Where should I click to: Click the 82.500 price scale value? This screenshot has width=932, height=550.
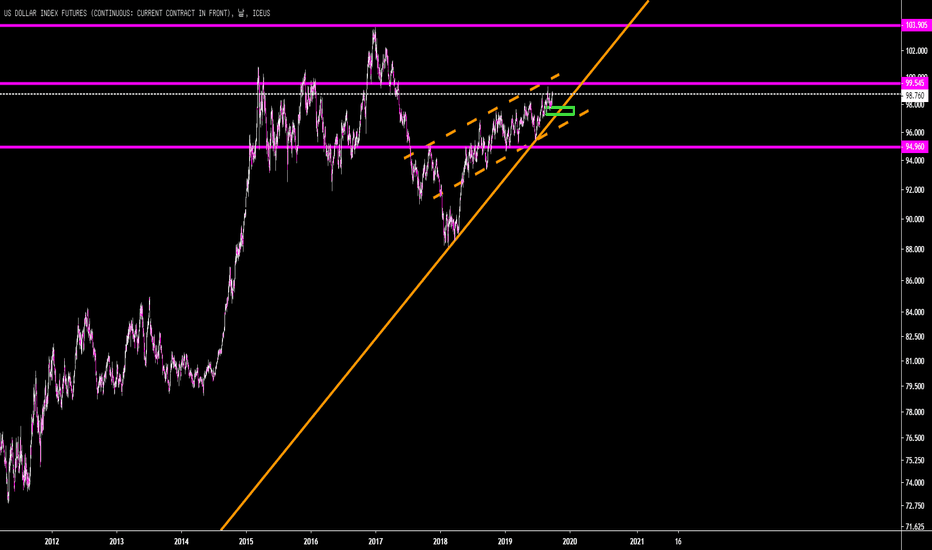(x=915, y=337)
